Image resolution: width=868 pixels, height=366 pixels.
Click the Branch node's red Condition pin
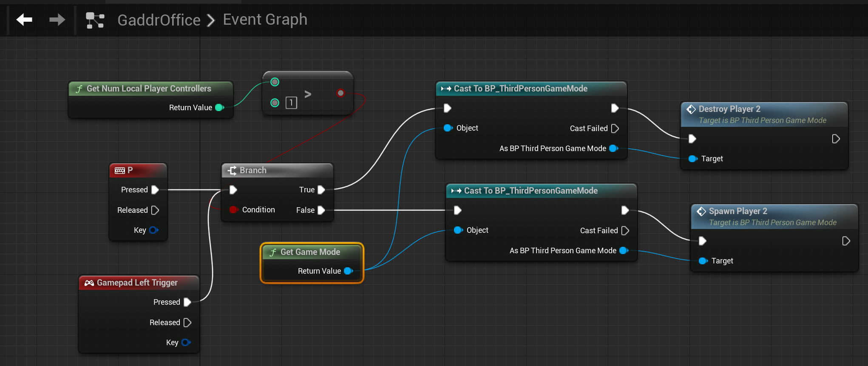(x=233, y=210)
